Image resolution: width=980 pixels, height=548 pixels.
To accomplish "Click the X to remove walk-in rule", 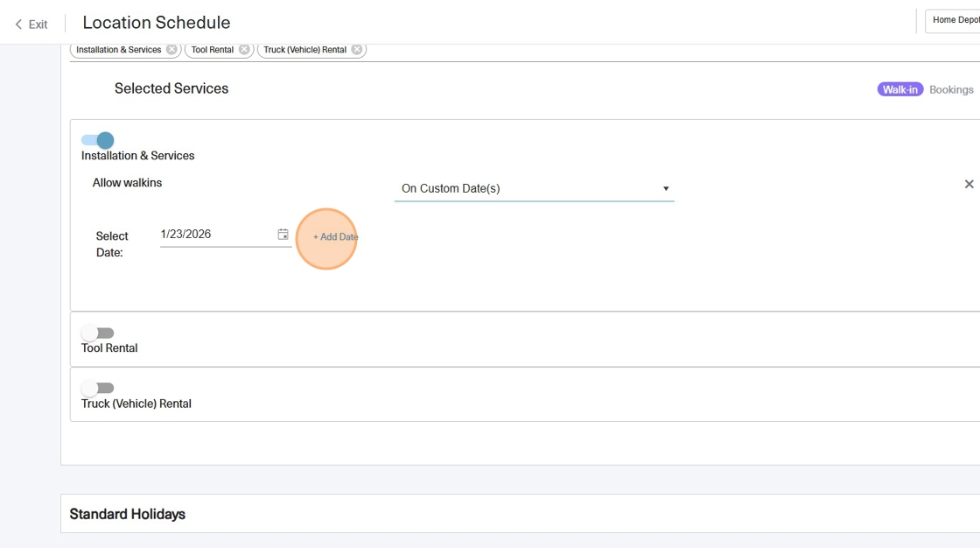I will tap(969, 184).
